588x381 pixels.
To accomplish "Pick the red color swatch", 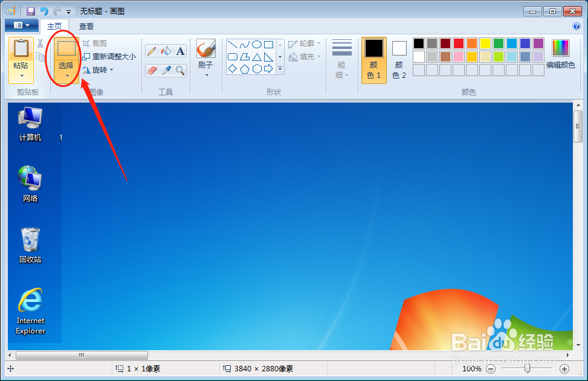I will 459,43.
